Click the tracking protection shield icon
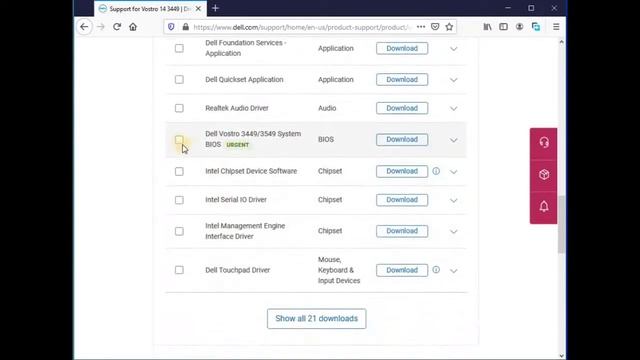 tap(171, 27)
